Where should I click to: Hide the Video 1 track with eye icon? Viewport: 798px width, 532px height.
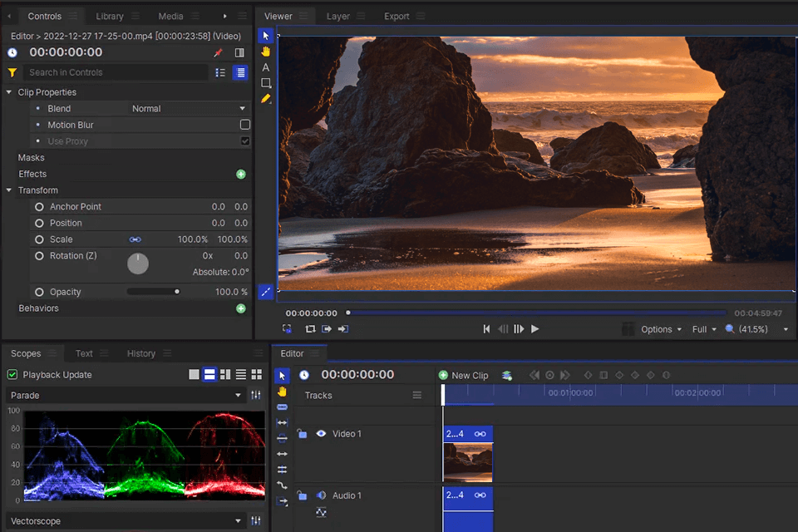pos(321,434)
